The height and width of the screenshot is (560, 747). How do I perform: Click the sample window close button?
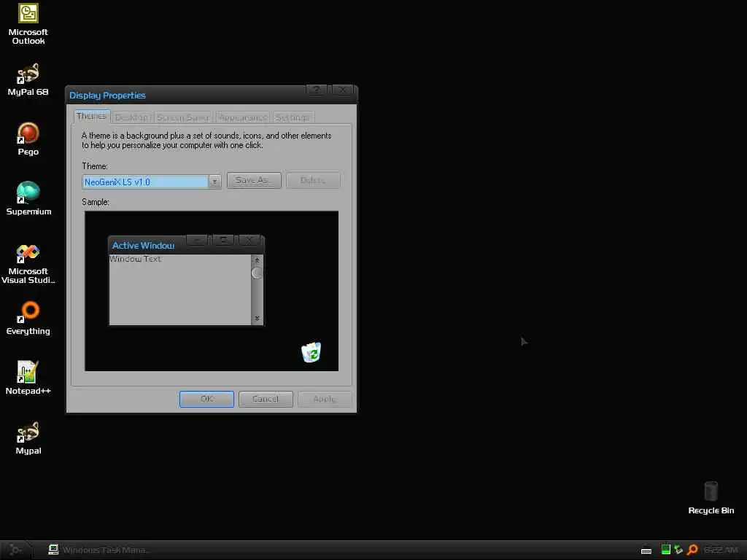click(x=249, y=240)
